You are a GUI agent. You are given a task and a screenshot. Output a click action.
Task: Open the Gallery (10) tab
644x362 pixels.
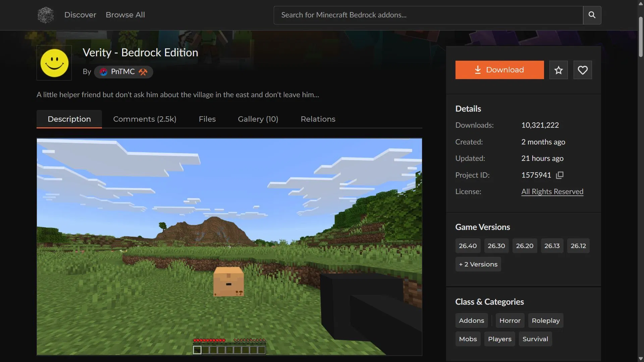click(x=258, y=119)
